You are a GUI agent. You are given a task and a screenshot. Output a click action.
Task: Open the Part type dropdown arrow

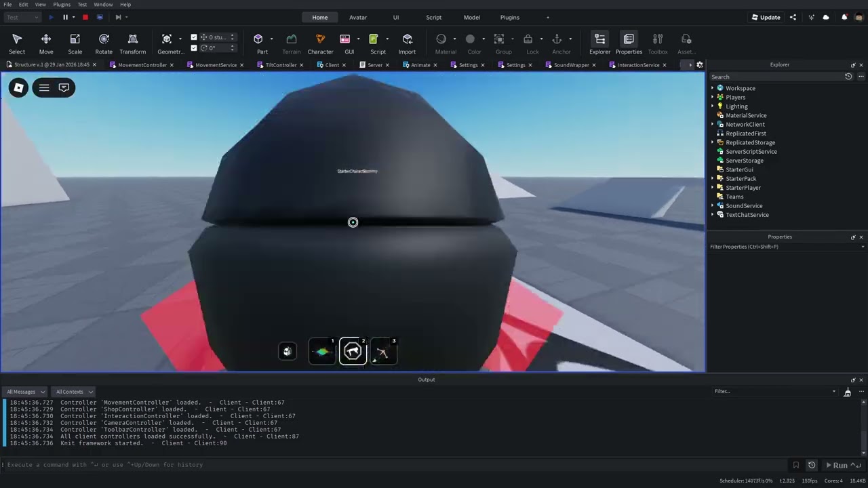point(272,39)
